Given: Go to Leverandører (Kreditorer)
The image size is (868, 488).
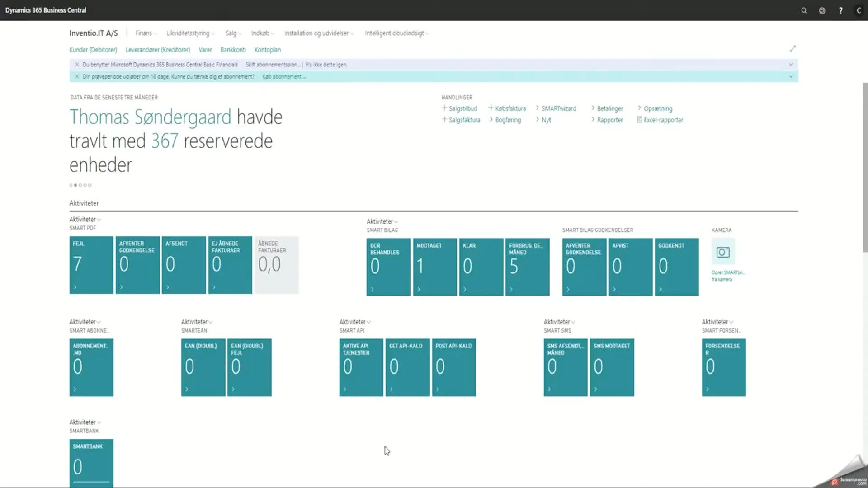Looking at the screenshot, I should pyautogui.click(x=158, y=50).
